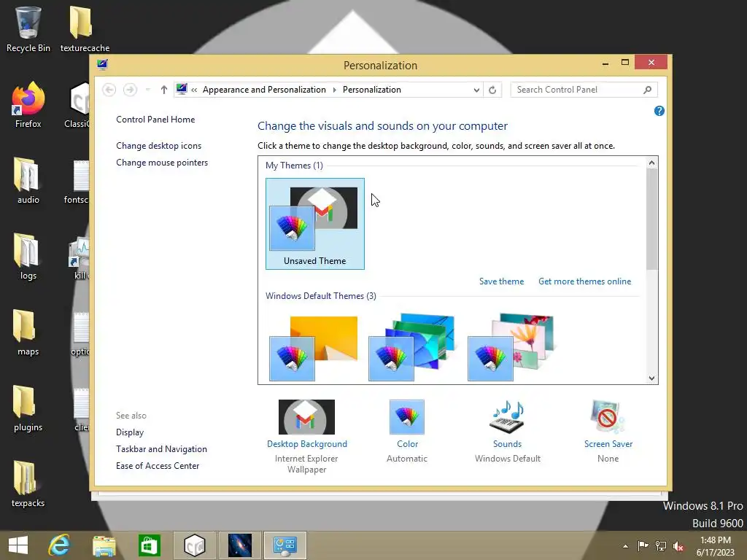The width and height of the screenshot is (747, 560).
Task: Open the Screen Saver icon
Action: point(608,416)
